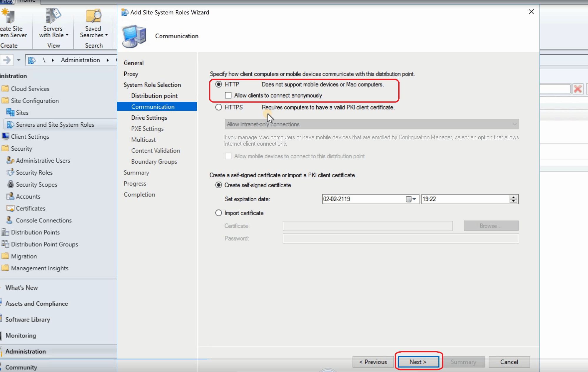Click the Next button
The width and height of the screenshot is (588, 372).
click(418, 362)
